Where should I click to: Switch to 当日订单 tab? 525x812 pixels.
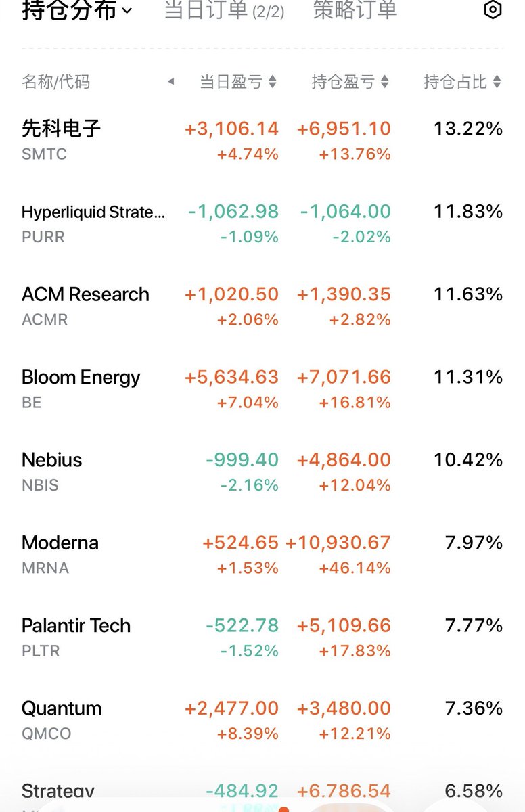point(224,10)
